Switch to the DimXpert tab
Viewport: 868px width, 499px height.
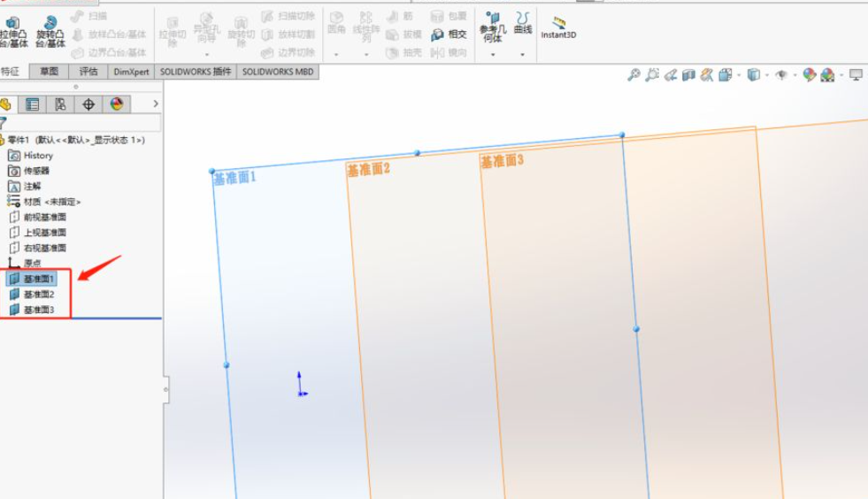[131, 72]
